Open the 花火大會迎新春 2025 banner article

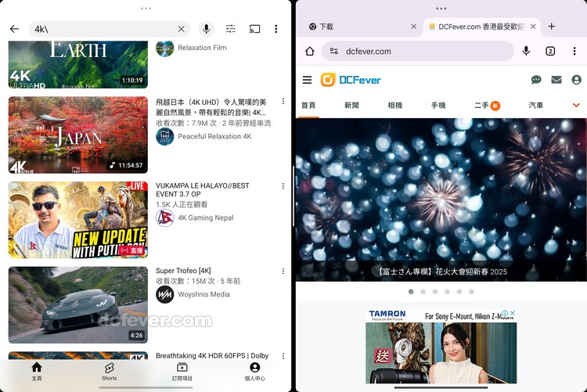[441, 200]
